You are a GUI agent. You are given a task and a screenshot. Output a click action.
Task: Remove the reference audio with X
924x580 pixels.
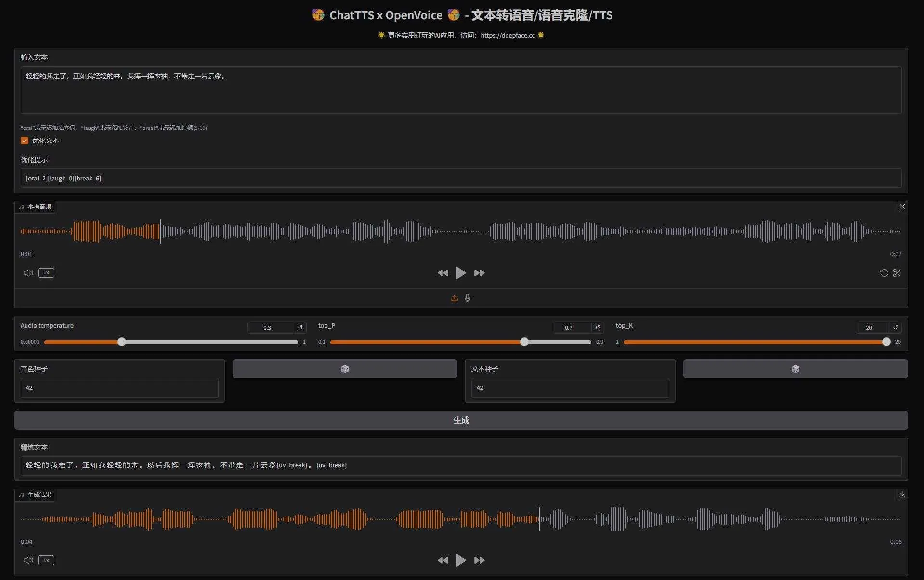(x=902, y=206)
